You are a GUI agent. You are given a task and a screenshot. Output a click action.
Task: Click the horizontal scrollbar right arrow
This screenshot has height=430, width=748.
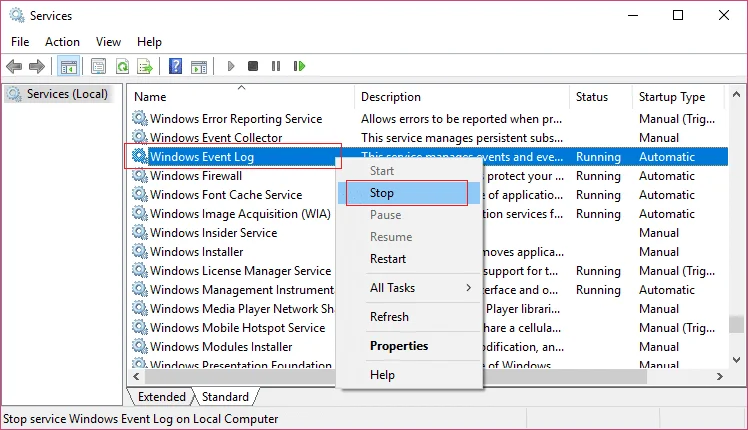[x=719, y=377]
